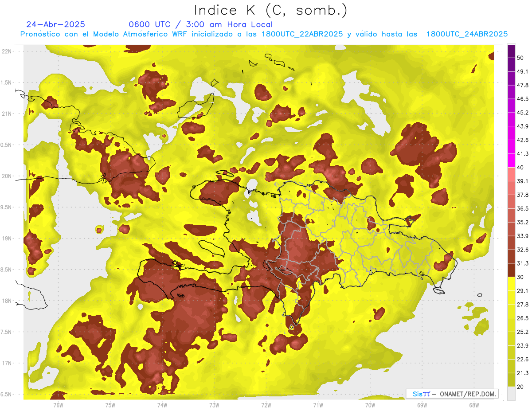Pick the light gray swatch below 20
This screenshot has height=411, width=532.
pos(512,394)
